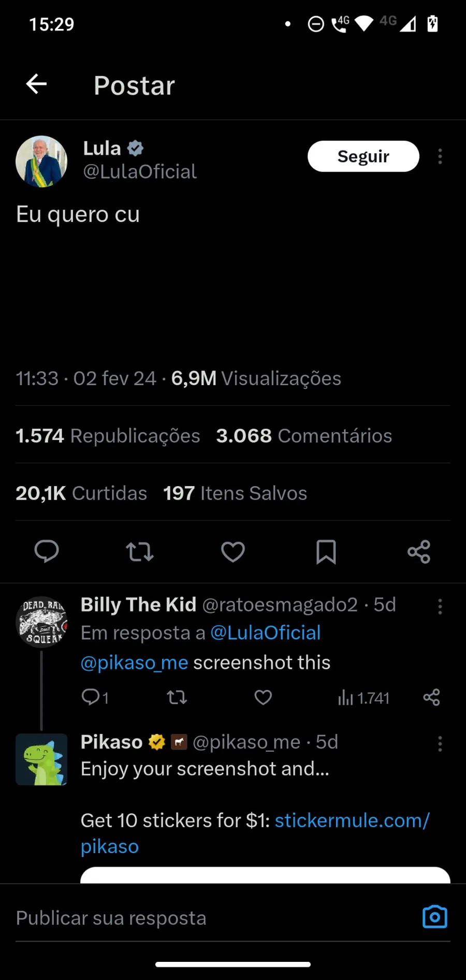
Task: Open the main post's three-dot menu
Action: coord(440,156)
